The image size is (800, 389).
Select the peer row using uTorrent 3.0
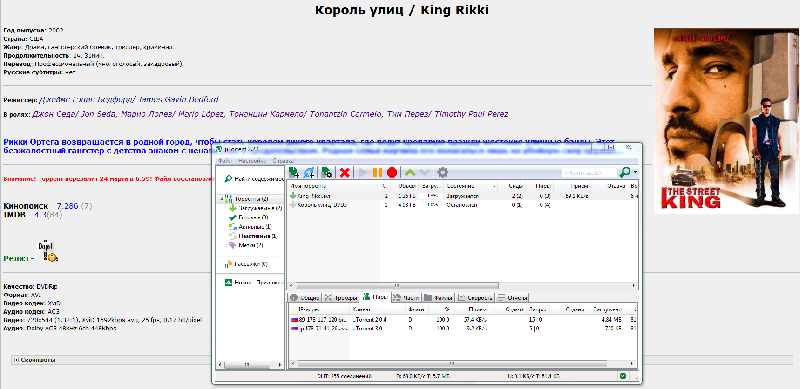click(x=462, y=328)
